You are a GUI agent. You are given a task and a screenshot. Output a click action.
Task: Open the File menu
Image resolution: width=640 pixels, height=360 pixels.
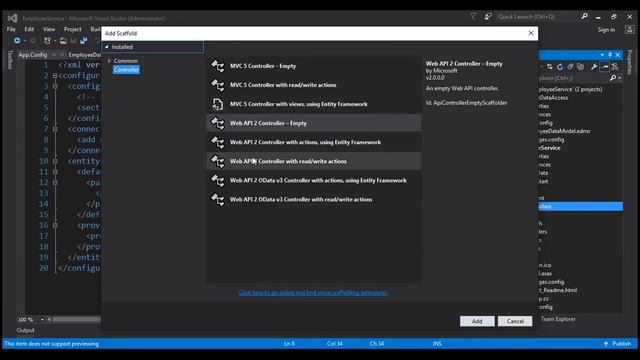click(11, 29)
